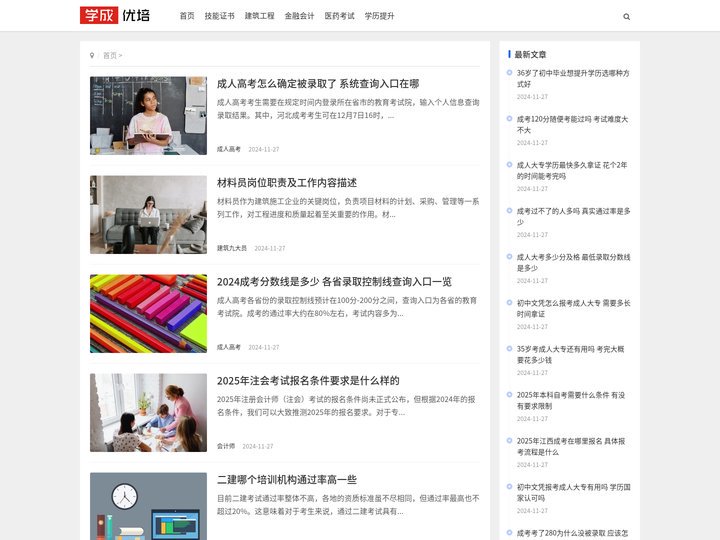Open the 医药考试 navigation menu item
This screenshot has height=540, width=720.
tap(339, 16)
